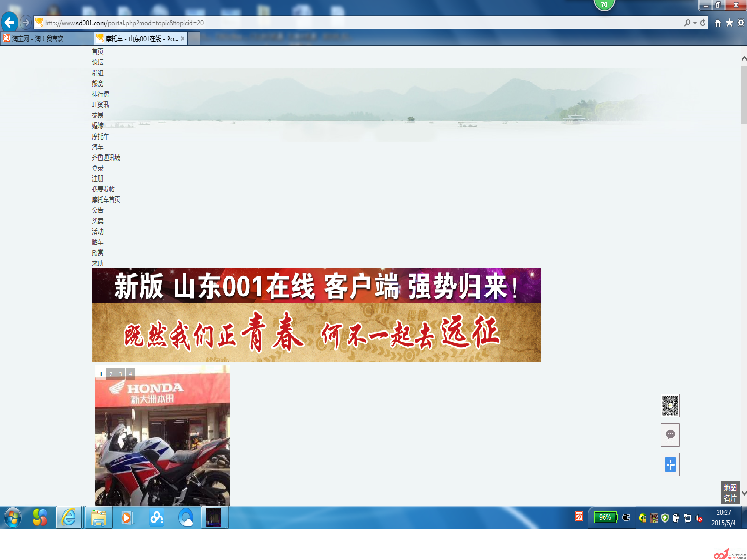Open IT资讯 section
Screen dimensions: 747x560
coord(100,105)
